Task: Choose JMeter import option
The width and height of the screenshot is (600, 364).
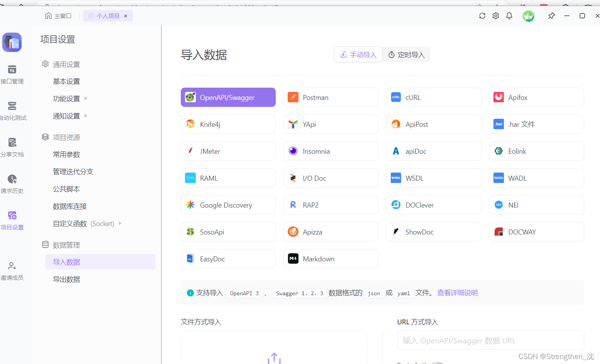Action: point(228,151)
